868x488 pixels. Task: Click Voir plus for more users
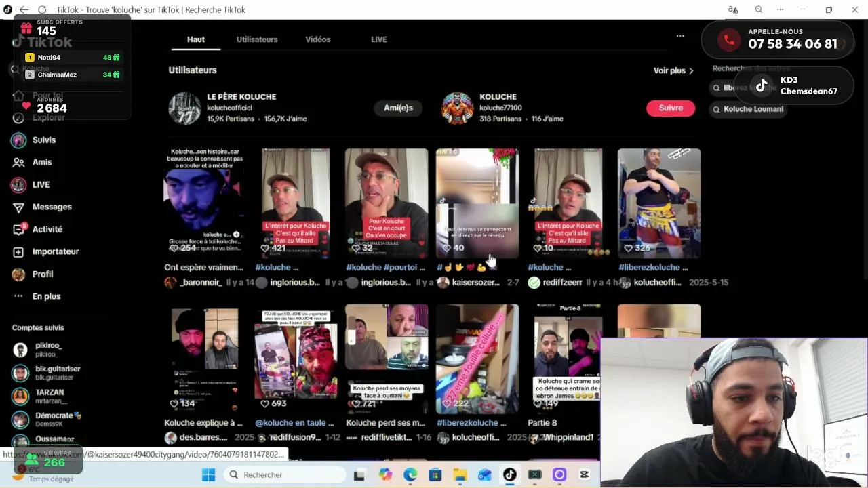point(673,70)
